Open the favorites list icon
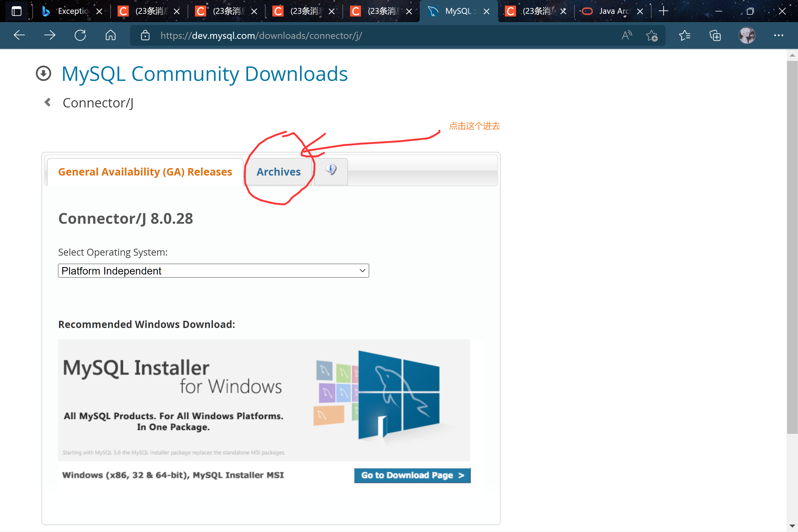 684,35
